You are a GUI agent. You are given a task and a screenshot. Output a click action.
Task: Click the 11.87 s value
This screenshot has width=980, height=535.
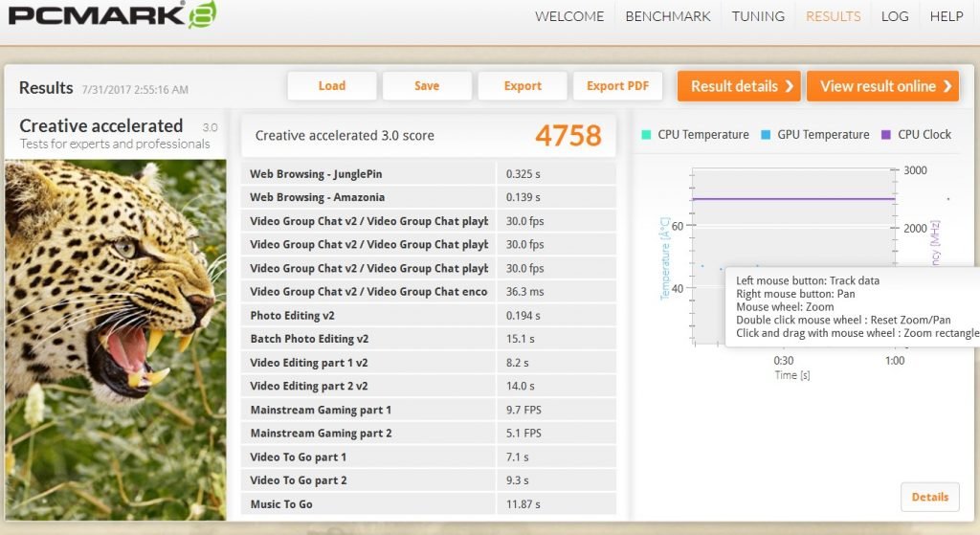(523, 503)
